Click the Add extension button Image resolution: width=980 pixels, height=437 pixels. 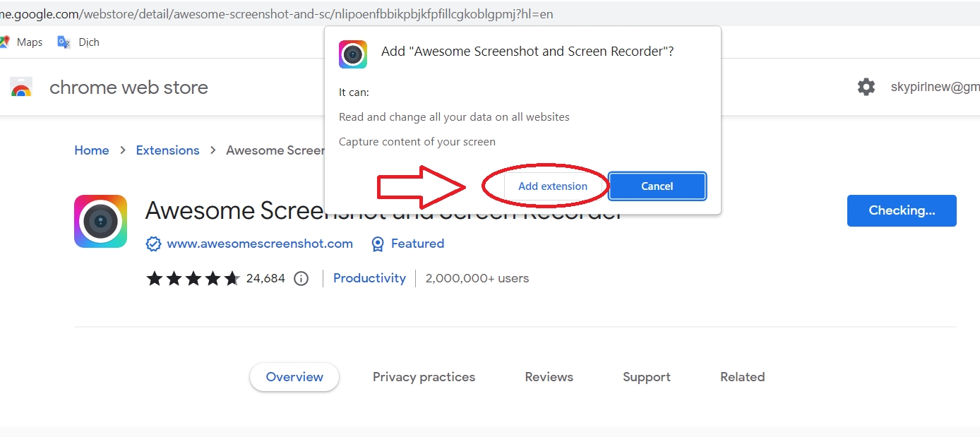coord(552,186)
